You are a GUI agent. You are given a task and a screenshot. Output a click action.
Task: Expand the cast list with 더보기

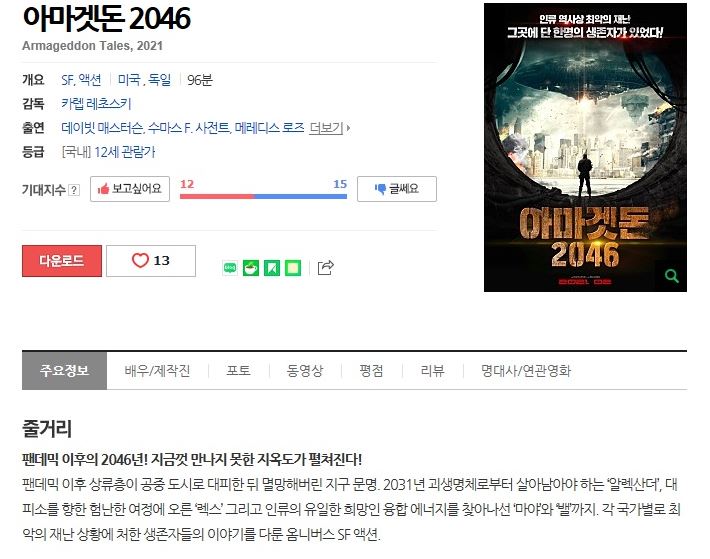click(x=330, y=128)
